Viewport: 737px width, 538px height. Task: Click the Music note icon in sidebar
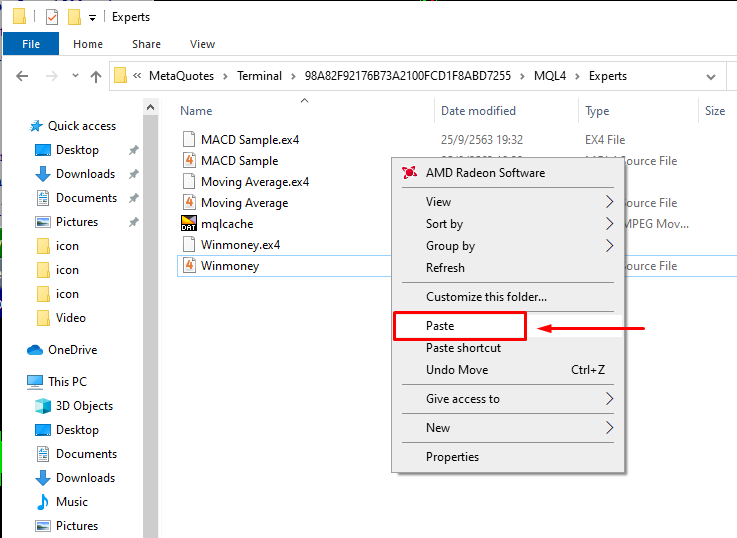point(43,502)
